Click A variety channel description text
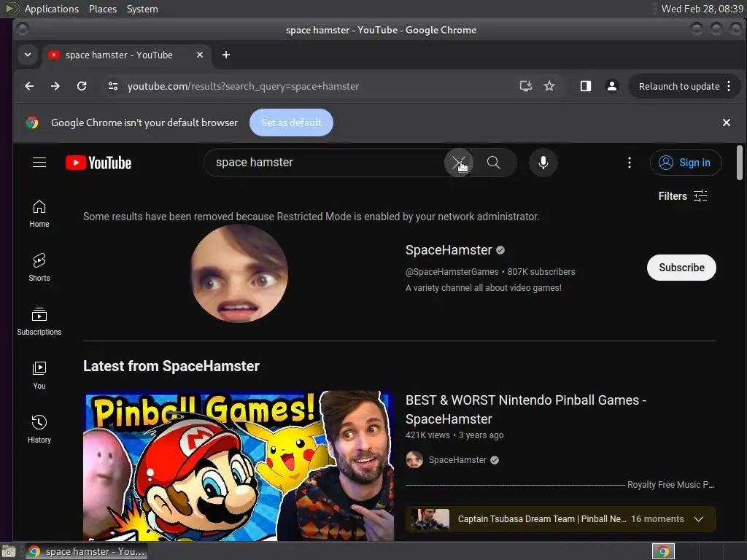Screen dimensions: 747x560 coord(483,287)
